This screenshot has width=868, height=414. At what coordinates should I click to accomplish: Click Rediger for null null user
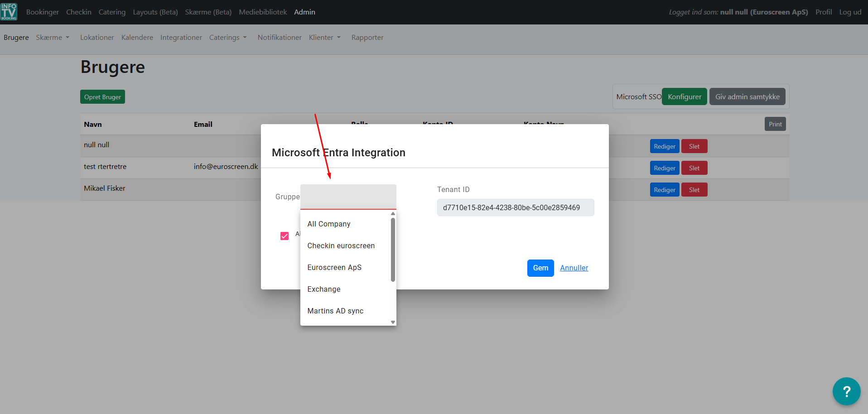[x=665, y=146]
